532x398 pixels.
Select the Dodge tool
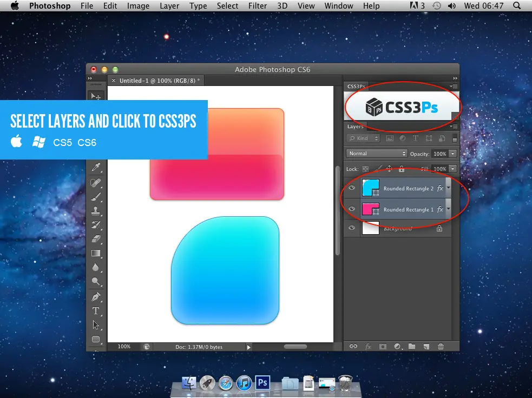click(96, 282)
